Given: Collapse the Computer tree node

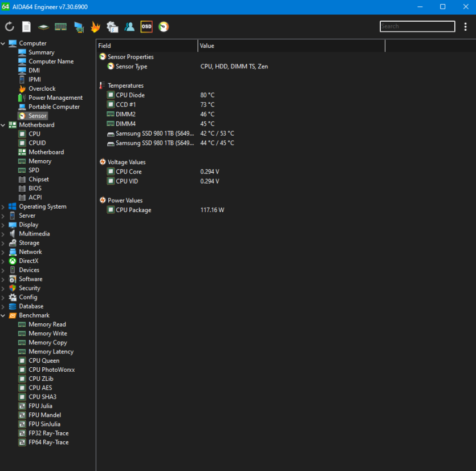Looking at the screenshot, I should pos(3,43).
